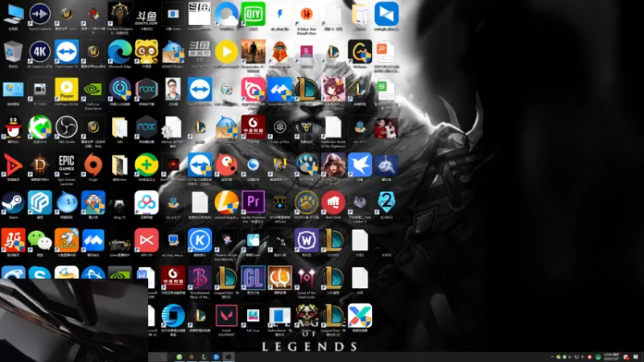The width and height of the screenshot is (644, 362).
Task: Open 360 Security Guard green plus icon
Action: point(147,165)
